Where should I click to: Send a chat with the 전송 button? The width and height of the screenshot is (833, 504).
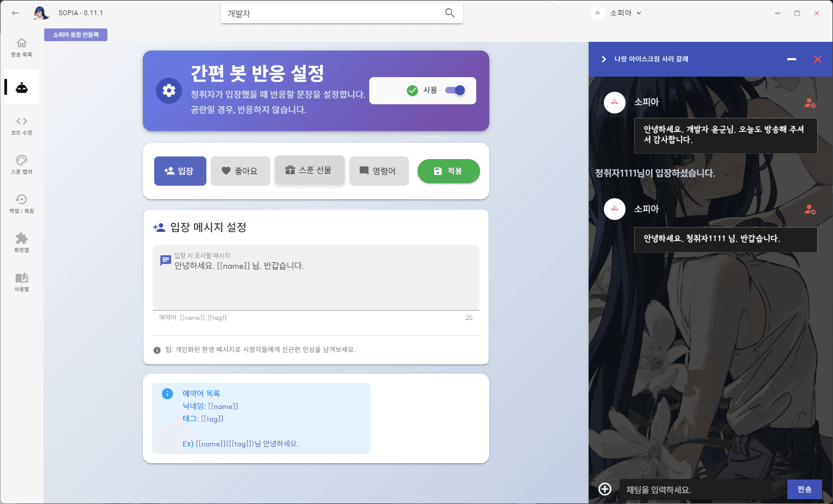(804, 489)
